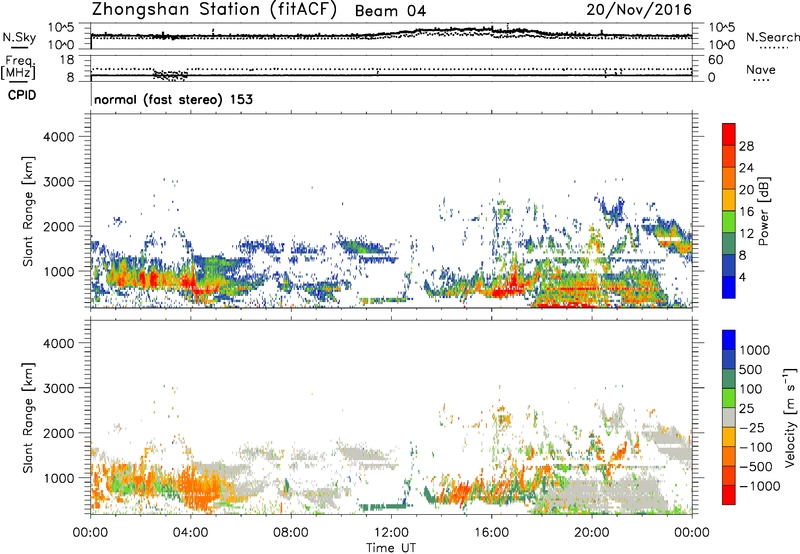Click the '3000' tick on the velocity panel
Image resolution: width=800 pixels, height=554 pixels.
58,388
